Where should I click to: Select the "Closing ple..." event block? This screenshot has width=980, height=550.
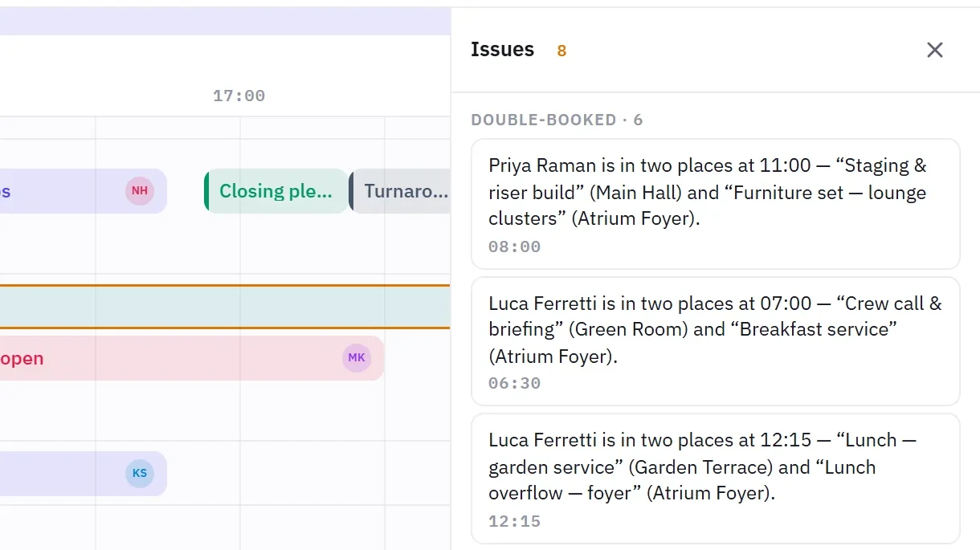point(276,191)
